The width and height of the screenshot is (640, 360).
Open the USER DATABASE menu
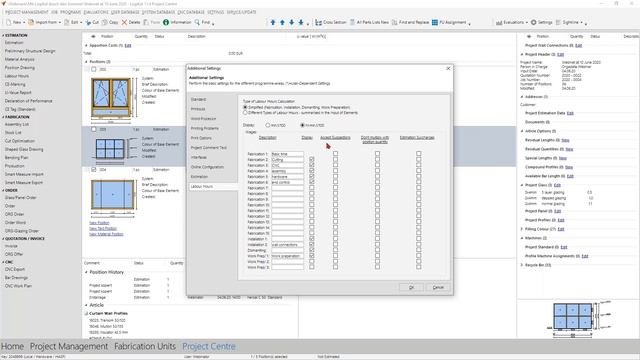(x=125, y=12)
